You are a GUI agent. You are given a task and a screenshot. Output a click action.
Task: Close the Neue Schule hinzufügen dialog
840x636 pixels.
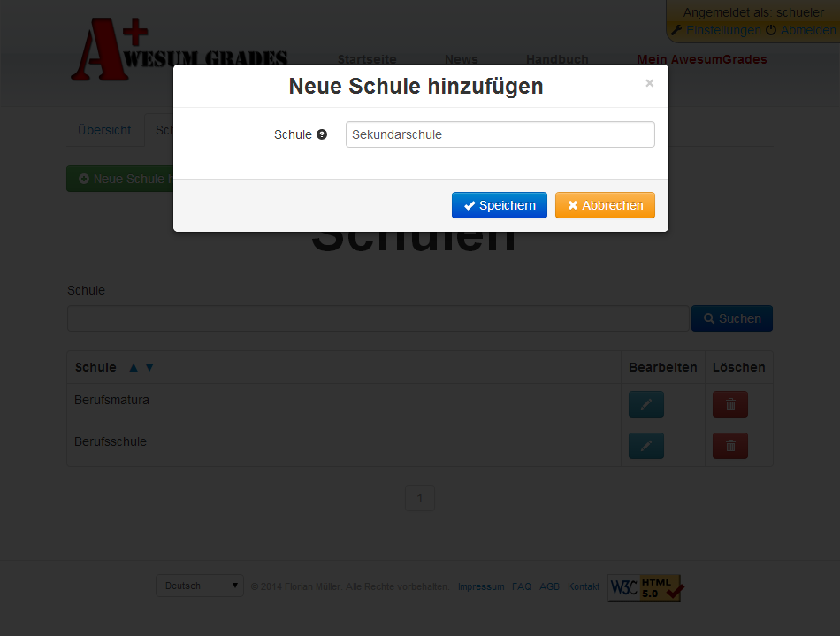coord(649,83)
